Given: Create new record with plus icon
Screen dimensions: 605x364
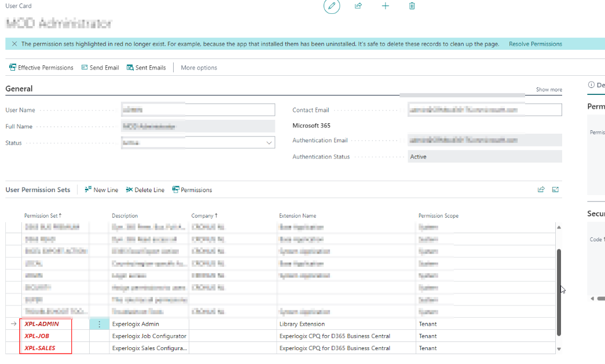Looking at the screenshot, I should (x=385, y=6).
